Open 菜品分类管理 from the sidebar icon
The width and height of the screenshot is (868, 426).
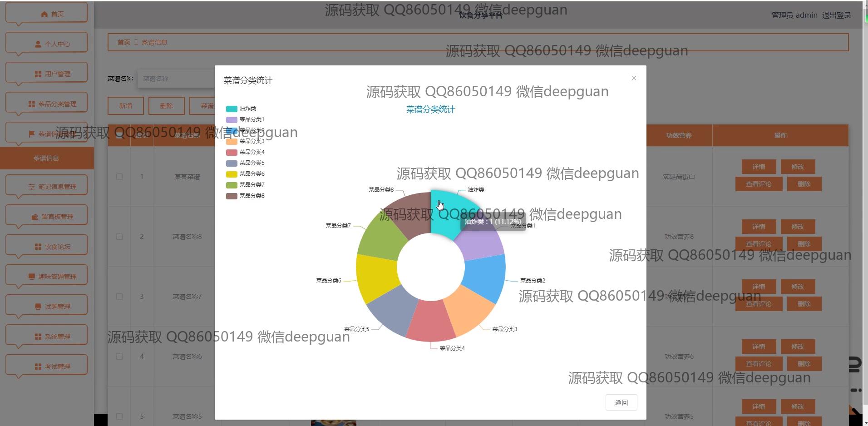[31, 104]
